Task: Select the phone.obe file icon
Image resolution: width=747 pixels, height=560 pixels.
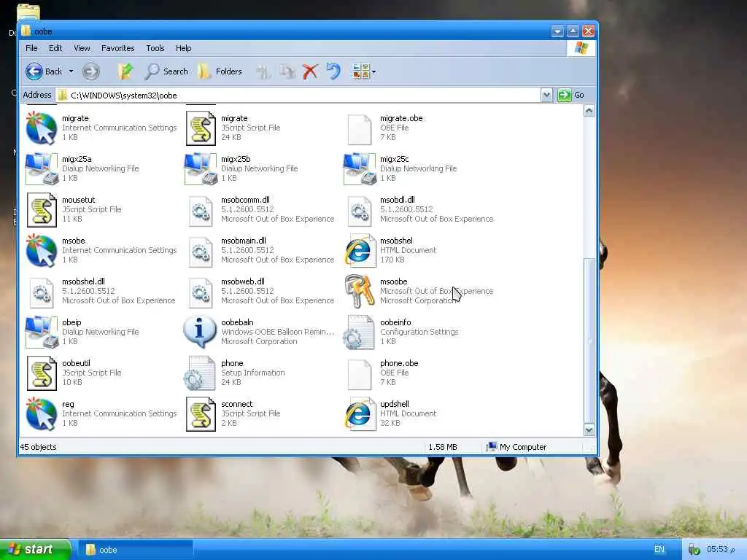Action: pyautogui.click(x=360, y=374)
